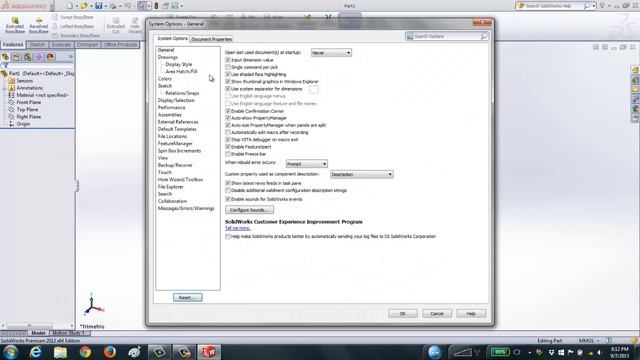
Task: Click the OK button in System Options
Action: point(402,313)
